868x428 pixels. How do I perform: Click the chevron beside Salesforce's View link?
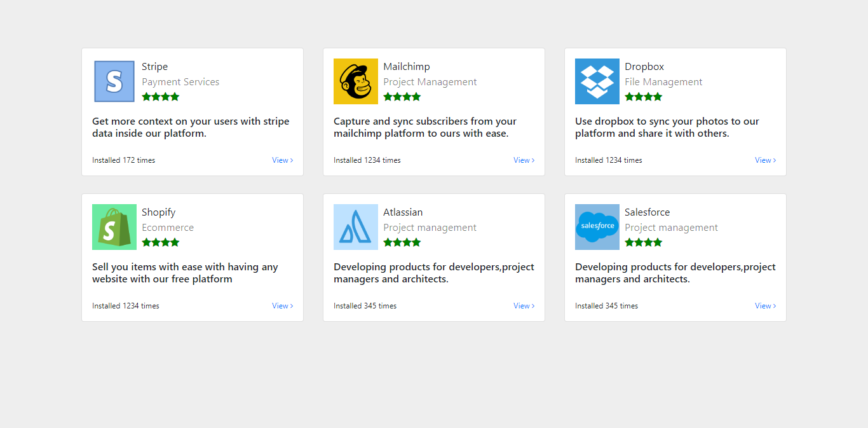pyautogui.click(x=775, y=306)
